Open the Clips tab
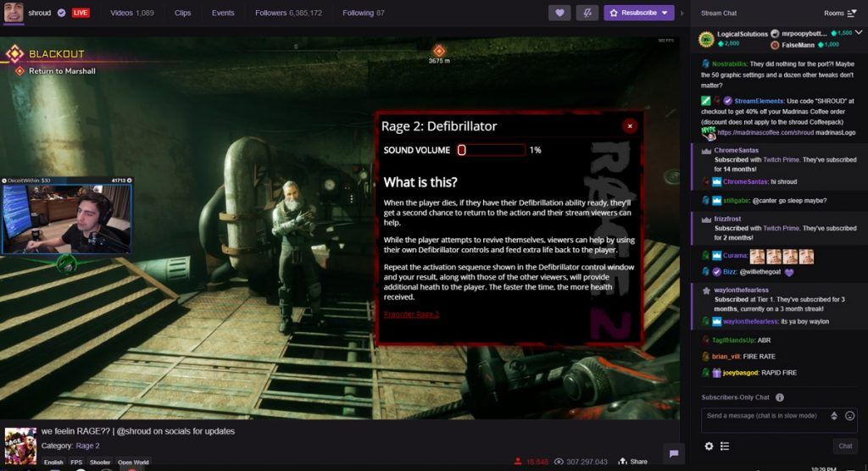Image resolution: width=868 pixels, height=471 pixels. (x=183, y=13)
